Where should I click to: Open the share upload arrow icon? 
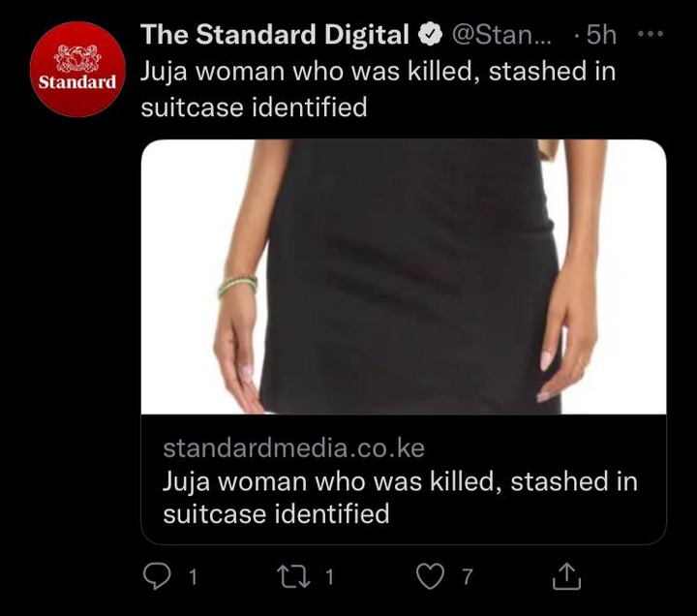click(x=566, y=576)
